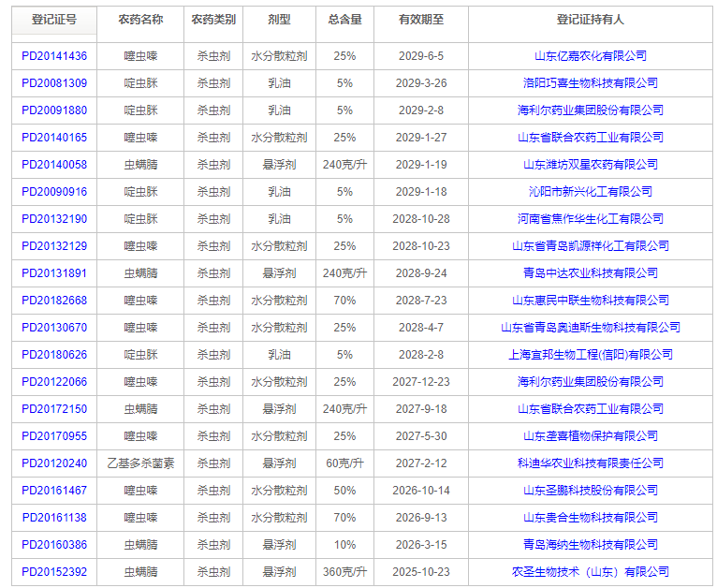The height and width of the screenshot is (588, 717).
Task: Open registration link PD20152392
Action: pyautogui.click(x=54, y=572)
